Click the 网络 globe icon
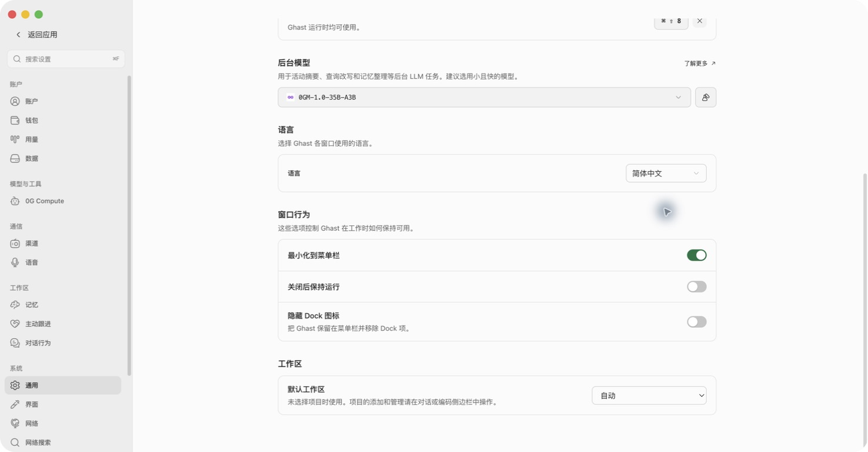868x452 pixels. (x=15, y=423)
